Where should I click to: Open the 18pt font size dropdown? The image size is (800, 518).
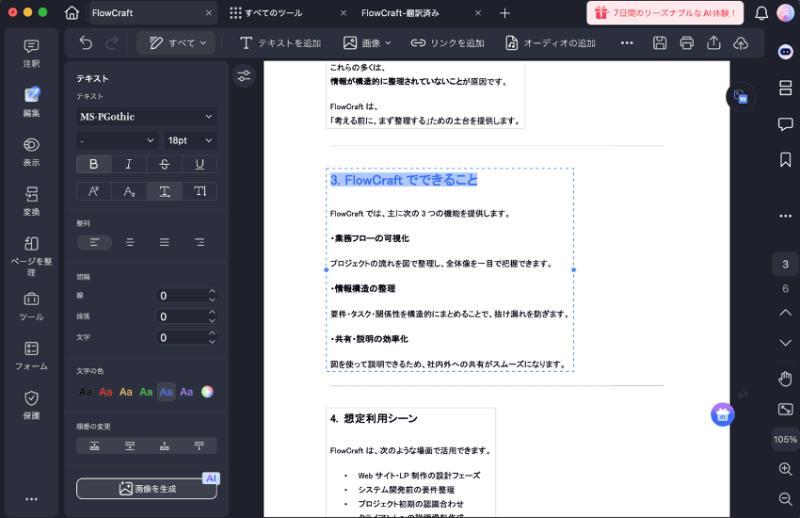(x=190, y=140)
